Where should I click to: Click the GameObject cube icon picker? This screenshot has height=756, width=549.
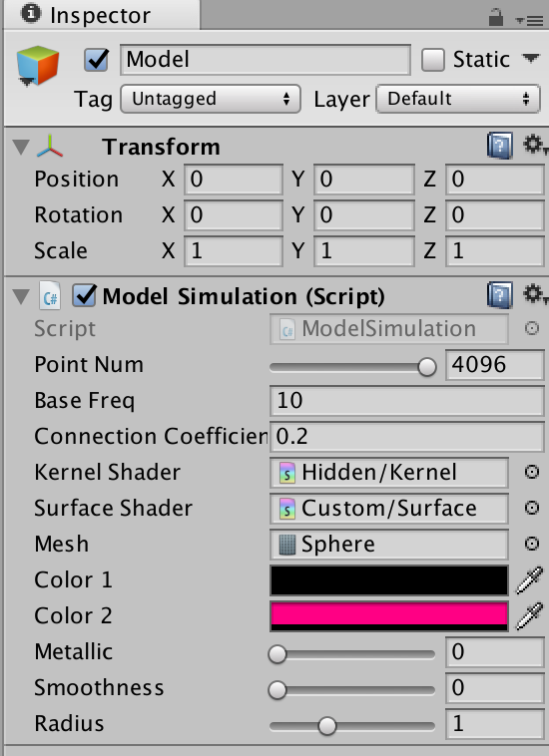click(37, 66)
